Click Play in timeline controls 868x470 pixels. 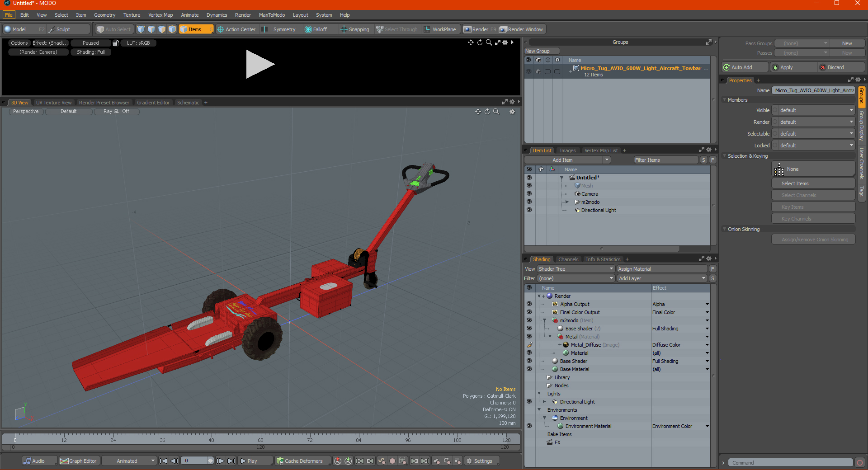[255, 461]
